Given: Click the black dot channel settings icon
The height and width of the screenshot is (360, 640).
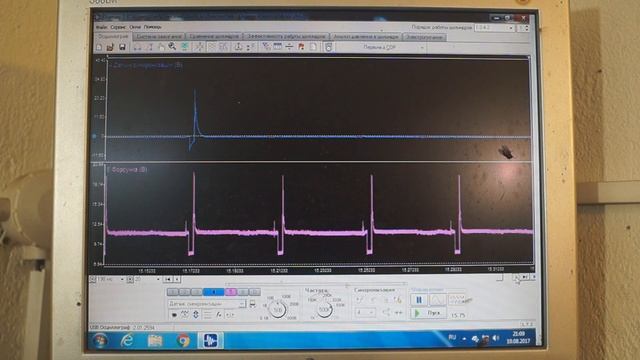Looking at the screenshot, I should tap(174, 315).
